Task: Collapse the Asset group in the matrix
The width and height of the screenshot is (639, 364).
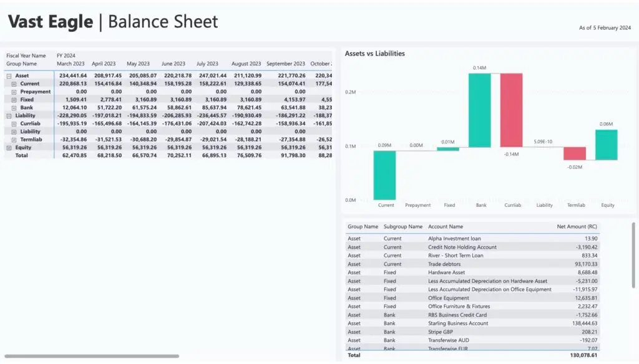Action: click(9, 75)
